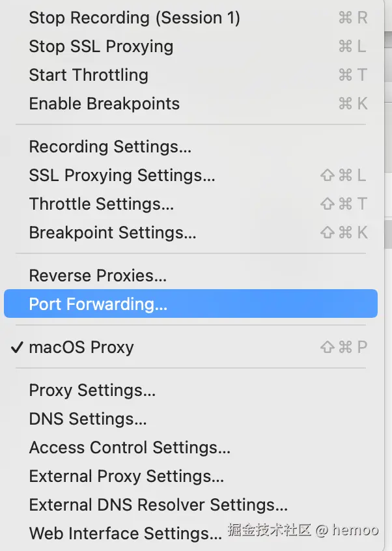
Task: Click the ⌘R shortcut beside Stop Recording
Action: (353, 18)
